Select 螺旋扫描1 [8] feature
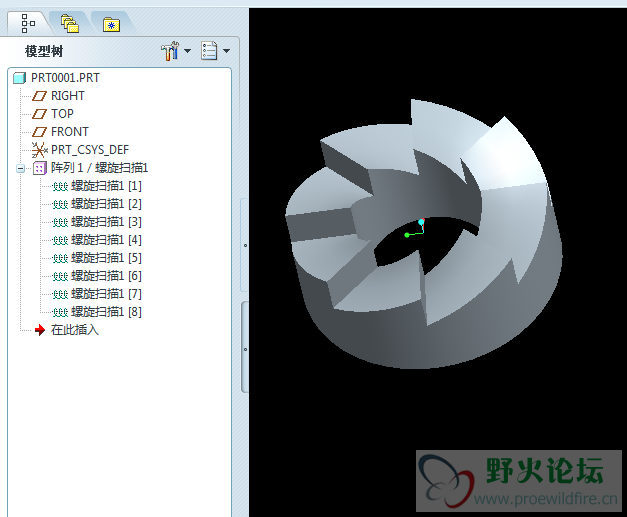Screen dimensions: 627x517 pos(106,312)
